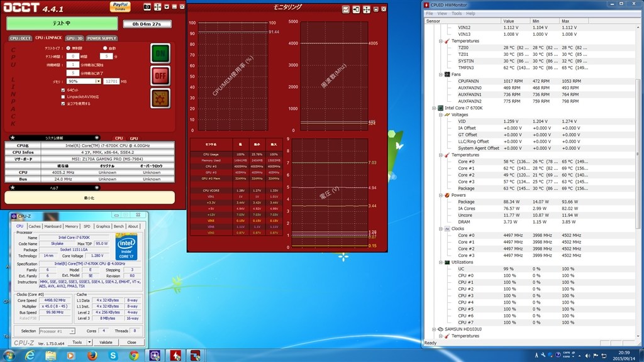The height and width of the screenshot is (362, 644).
Task: Switch to CPU-Z in the taskbar
Action: pyautogui.click(x=155, y=356)
